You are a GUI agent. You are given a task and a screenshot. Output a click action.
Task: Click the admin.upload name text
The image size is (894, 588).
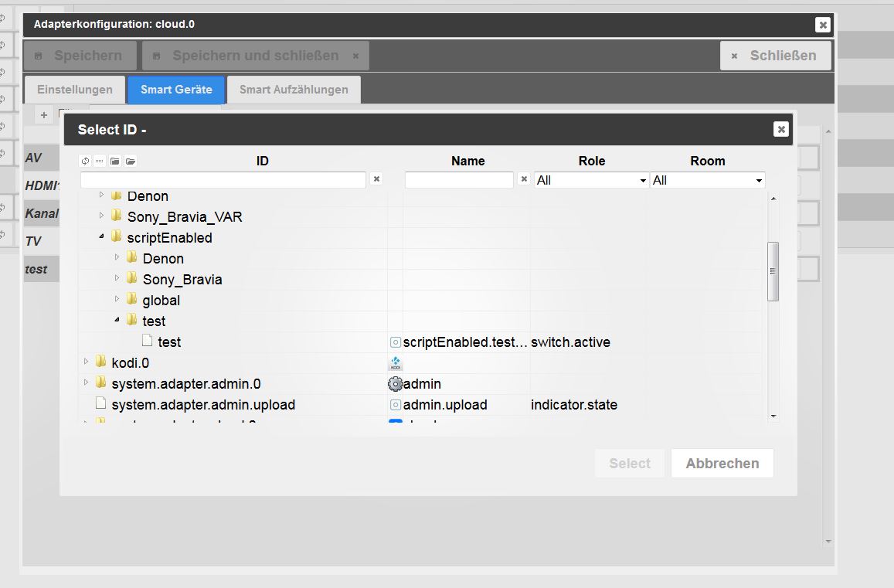point(445,405)
